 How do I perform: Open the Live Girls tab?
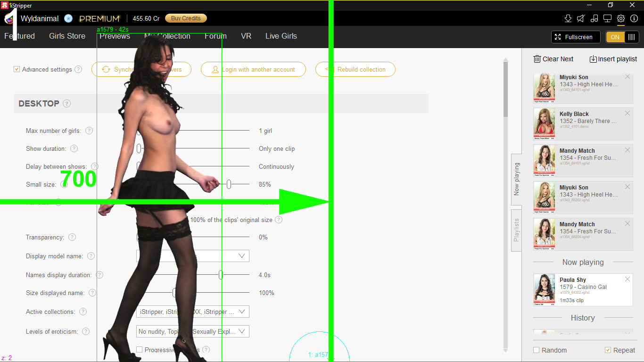pyautogui.click(x=281, y=36)
